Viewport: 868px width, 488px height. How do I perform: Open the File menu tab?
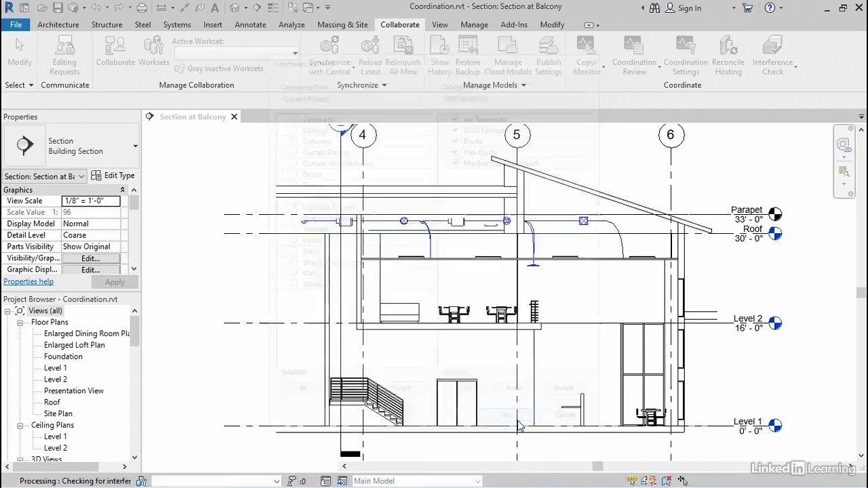(x=16, y=24)
